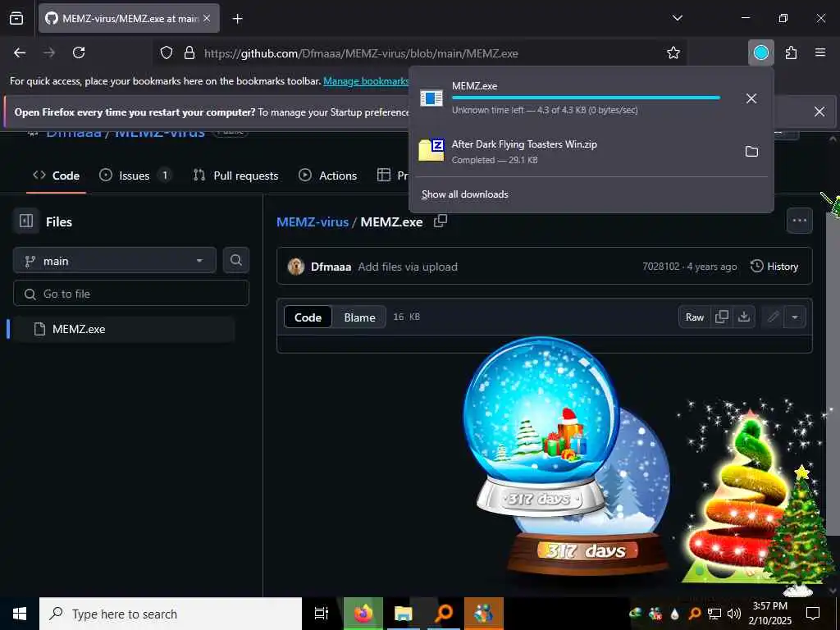The height and width of the screenshot is (630, 840).
Task: Click the edit file pencil icon
Action: [773, 317]
